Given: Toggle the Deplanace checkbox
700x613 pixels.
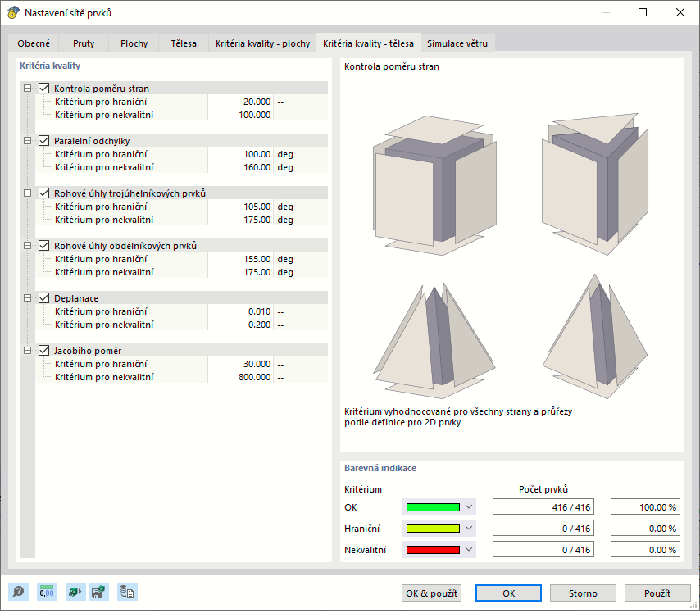Looking at the screenshot, I should click(x=43, y=297).
